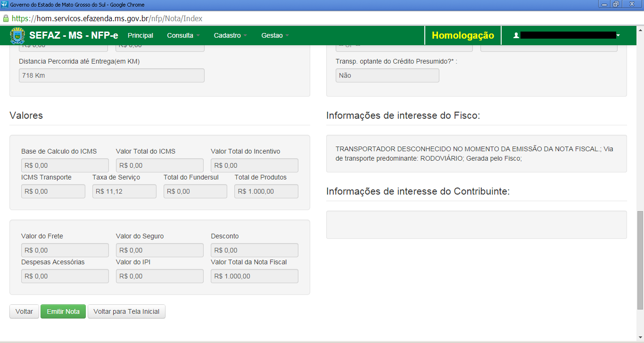Click the Despesas Acessórias field

tap(65, 276)
